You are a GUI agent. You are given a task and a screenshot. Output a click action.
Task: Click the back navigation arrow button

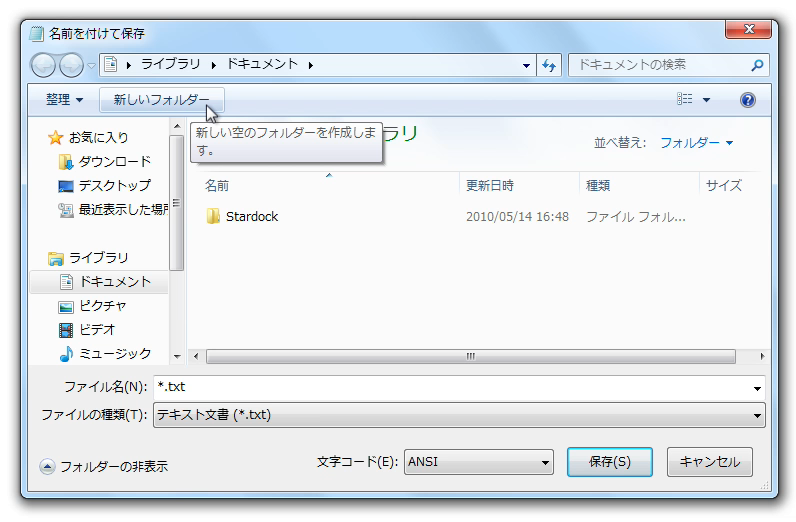[44, 66]
